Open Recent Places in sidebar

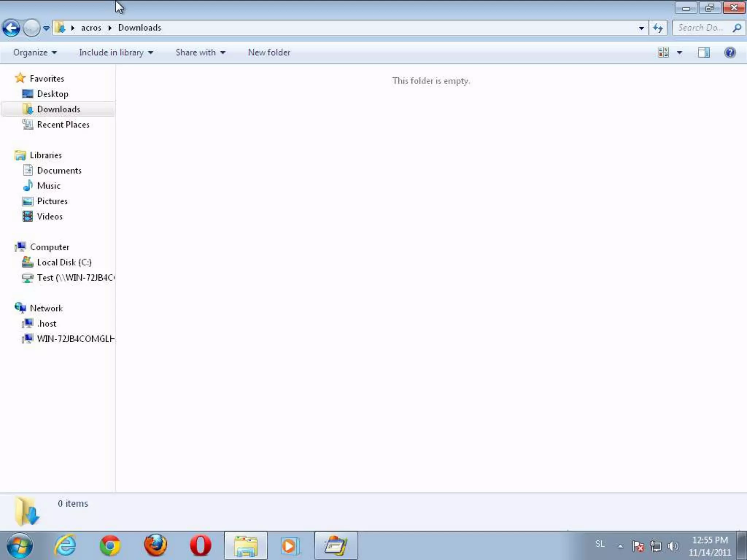click(63, 125)
